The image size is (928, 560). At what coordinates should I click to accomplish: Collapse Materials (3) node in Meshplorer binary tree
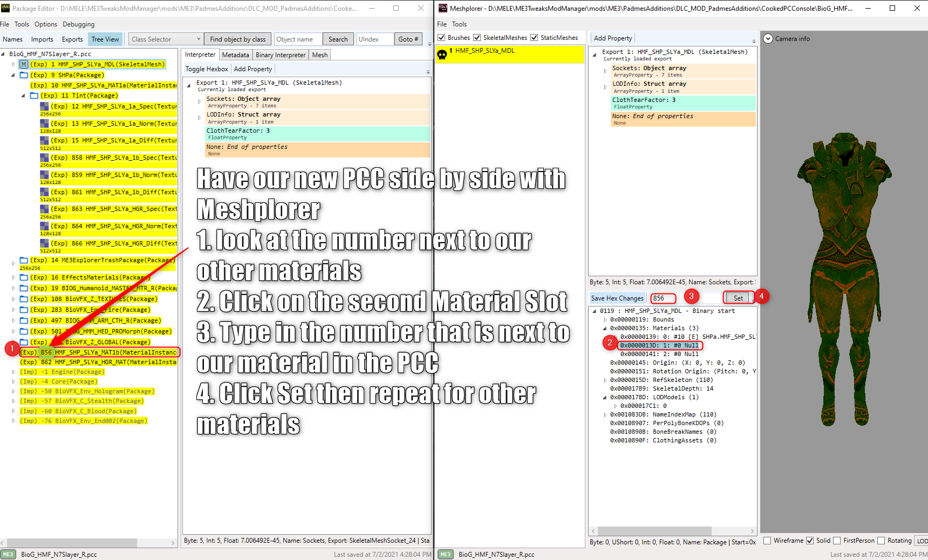pos(605,328)
